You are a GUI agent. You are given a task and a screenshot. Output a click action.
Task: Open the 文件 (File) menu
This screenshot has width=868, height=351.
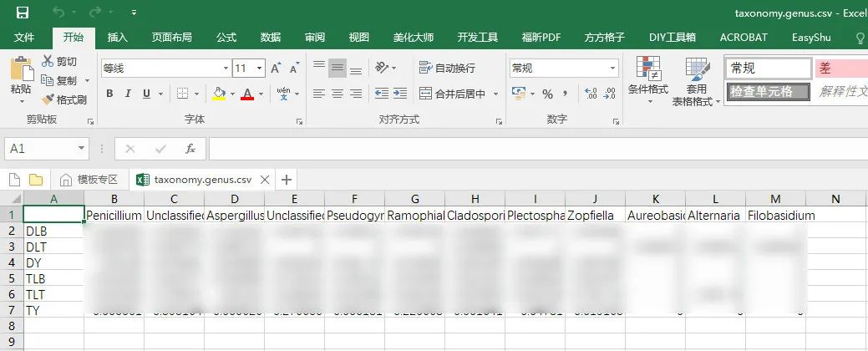(x=23, y=38)
